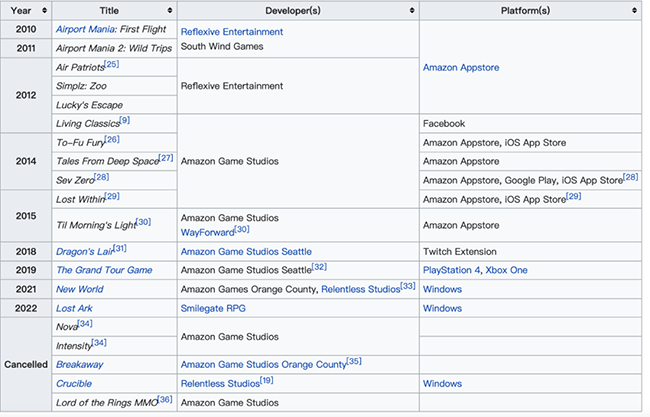Screen dimensions: 650x417
Task: Open Amazon Game Studios Seattle link
Action: [x=246, y=252]
